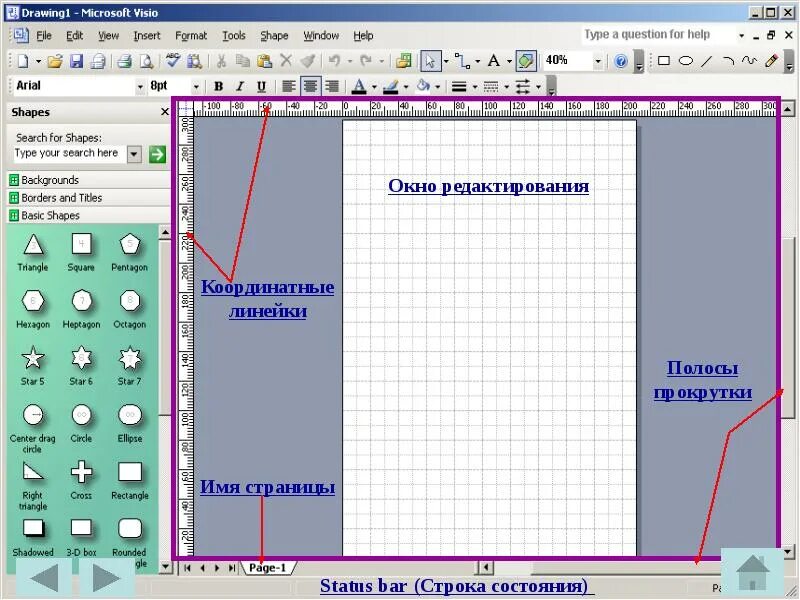Viewport: 800px width, 600px height.
Task: Click the Open folder icon
Action: pos(55,61)
